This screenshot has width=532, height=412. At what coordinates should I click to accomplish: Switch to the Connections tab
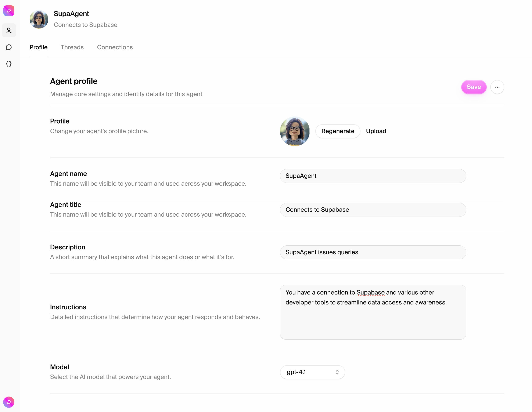(115, 47)
